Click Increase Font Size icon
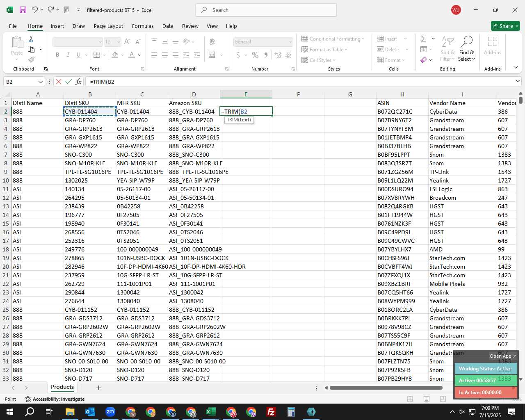 127,41
